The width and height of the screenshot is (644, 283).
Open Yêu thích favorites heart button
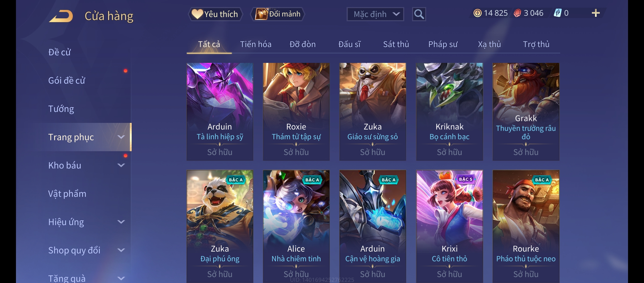215,14
